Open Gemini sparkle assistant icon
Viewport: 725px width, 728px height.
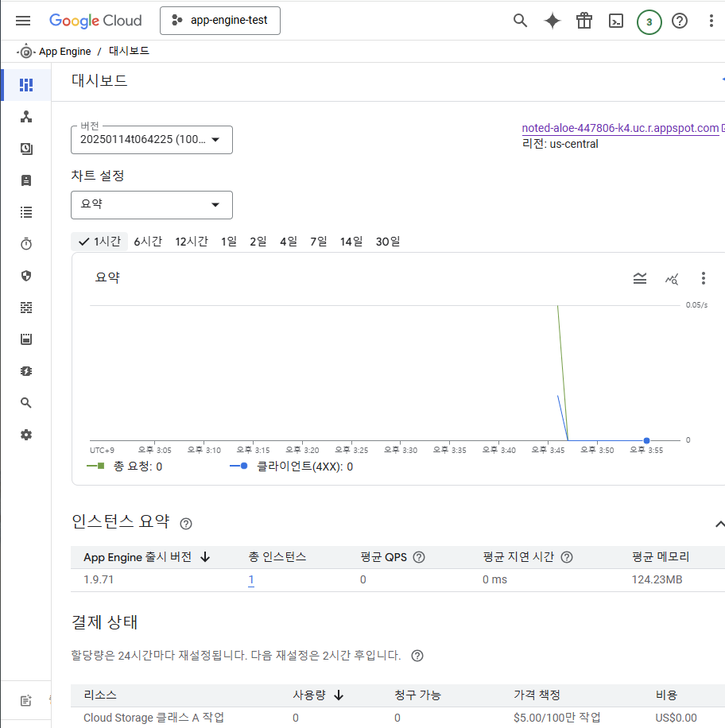tap(552, 21)
